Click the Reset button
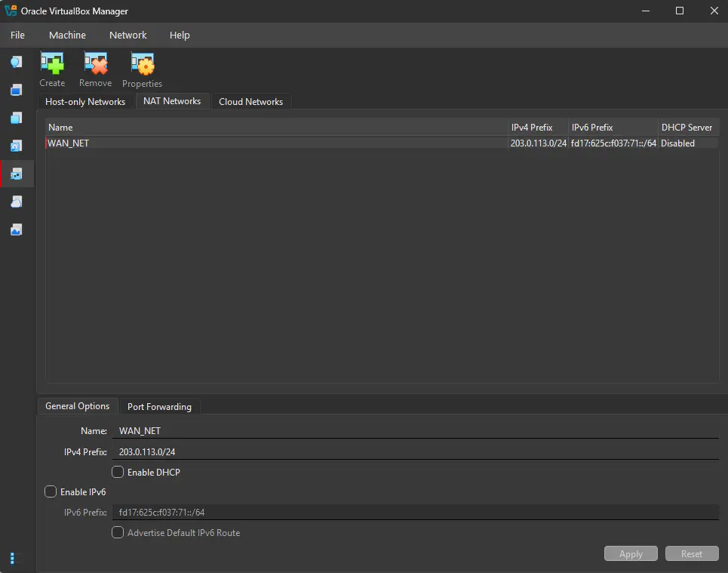Image resolution: width=728 pixels, height=573 pixels. pyautogui.click(x=691, y=554)
